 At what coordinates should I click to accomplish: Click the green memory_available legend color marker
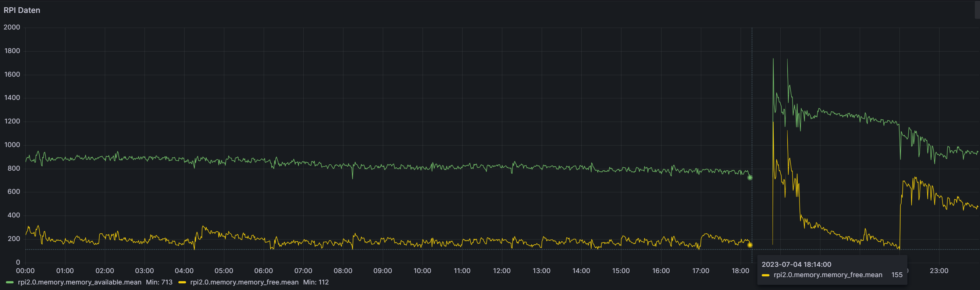10,282
